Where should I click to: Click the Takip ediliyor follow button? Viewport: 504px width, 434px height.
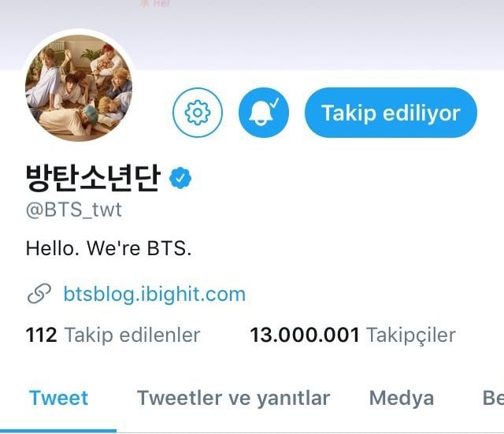tap(391, 113)
